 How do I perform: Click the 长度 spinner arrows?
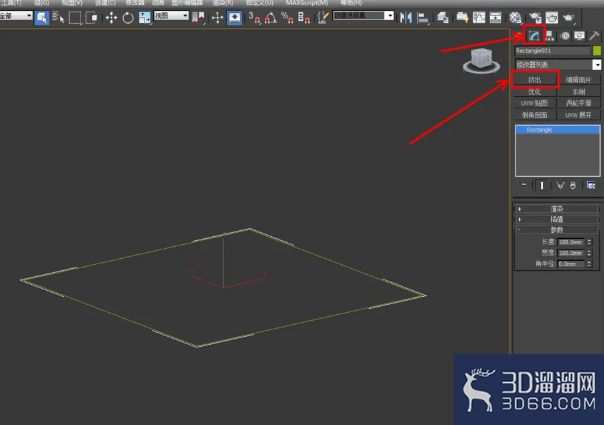point(589,242)
